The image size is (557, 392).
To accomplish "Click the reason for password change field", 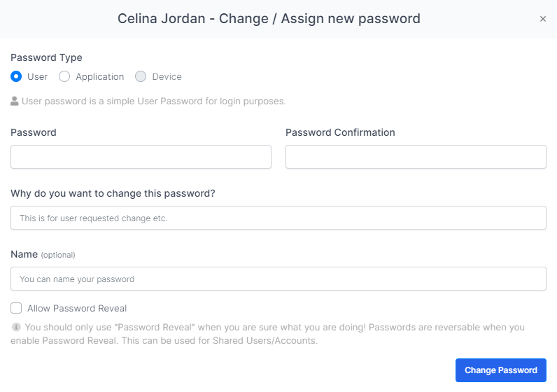I will [x=278, y=218].
